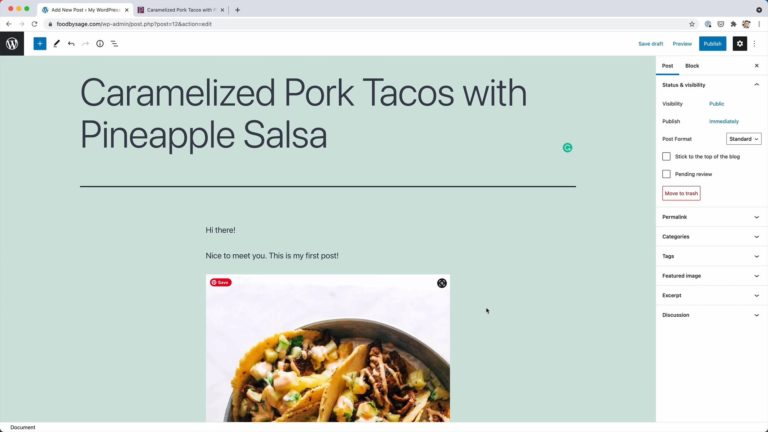The width and height of the screenshot is (768, 432).
Task: Switch to the Post sidebar tab
Action: pyautogui.click(x=668, y=66)
